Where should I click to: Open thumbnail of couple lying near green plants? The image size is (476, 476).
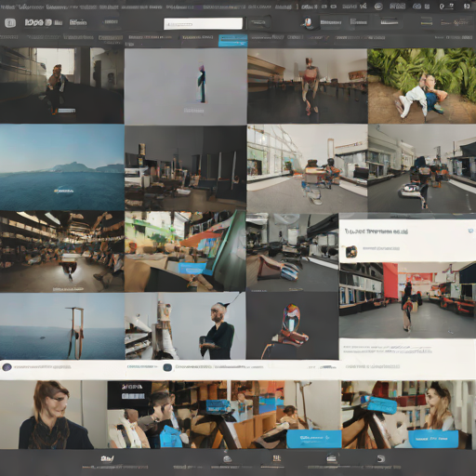click(422, 86)
